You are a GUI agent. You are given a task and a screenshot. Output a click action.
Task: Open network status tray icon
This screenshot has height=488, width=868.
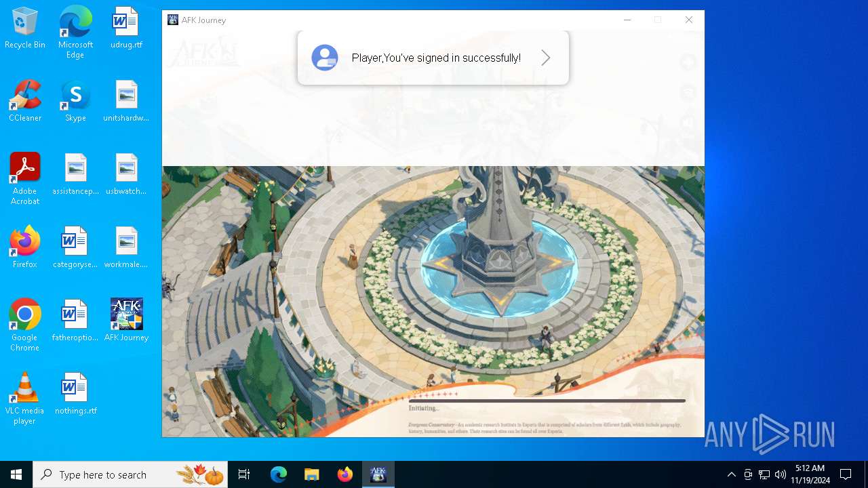(764, 474)
